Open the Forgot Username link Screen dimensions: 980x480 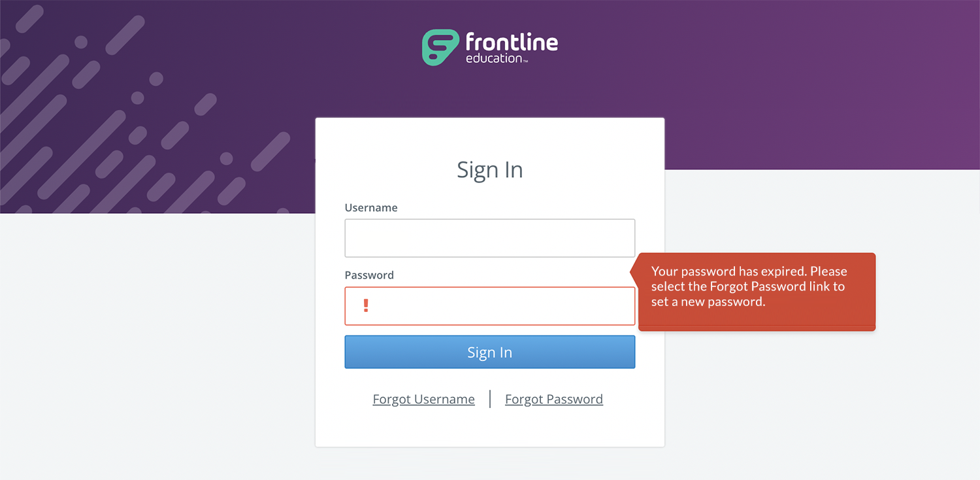click(x=423, y=399)
